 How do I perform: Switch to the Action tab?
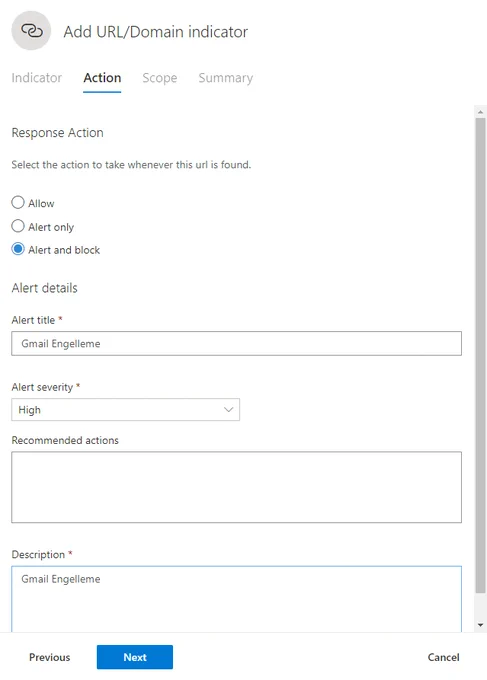102,78
